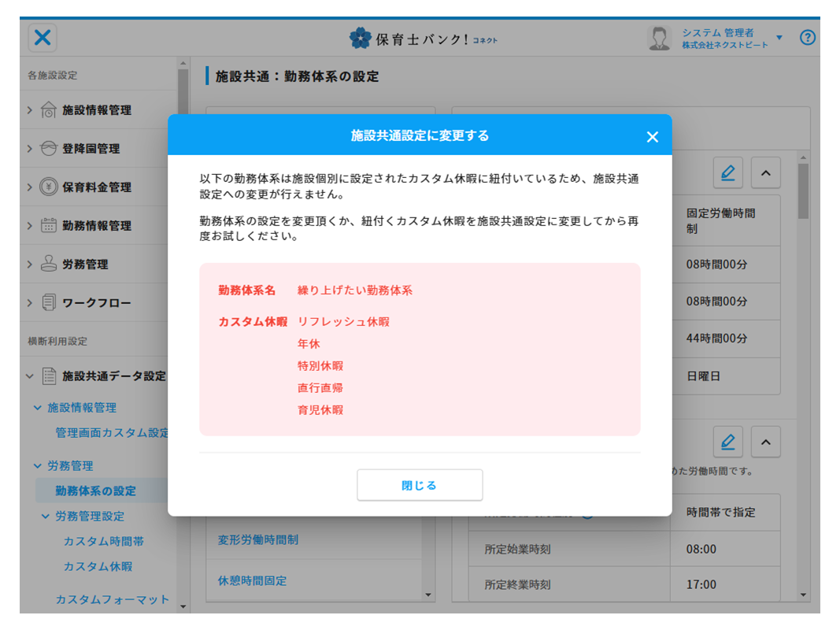Expand the 登降園管理 menu
This screenshot has height=630, width=840.
point(91,149)
